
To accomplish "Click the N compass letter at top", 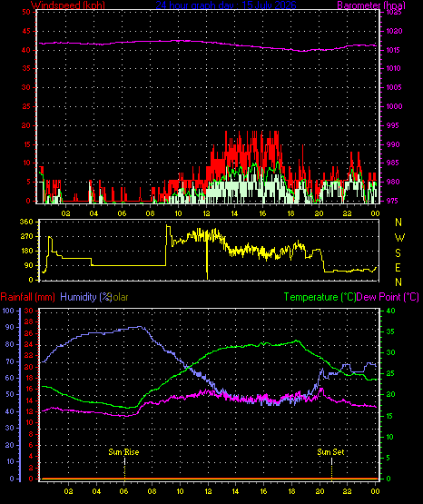I will pyautogui.click(x=398, y=222).
